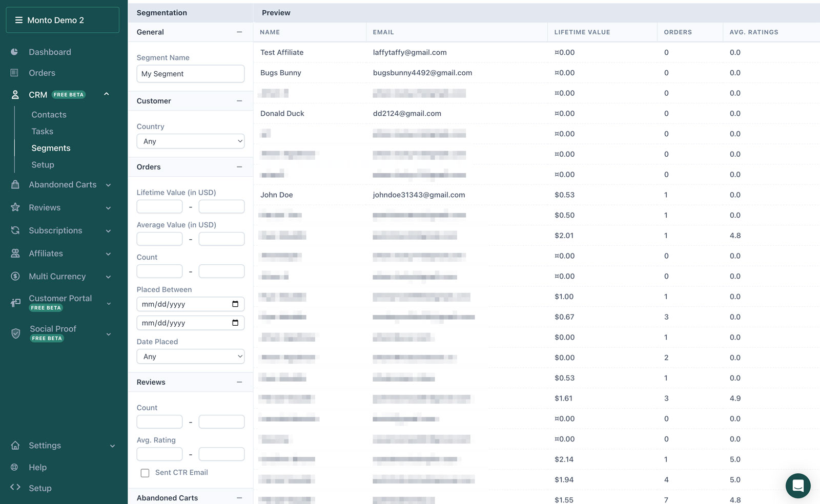Collapse the CRM menu chevron
The height and width of the screenshot is (504, 820).
(x=106, y=94)
